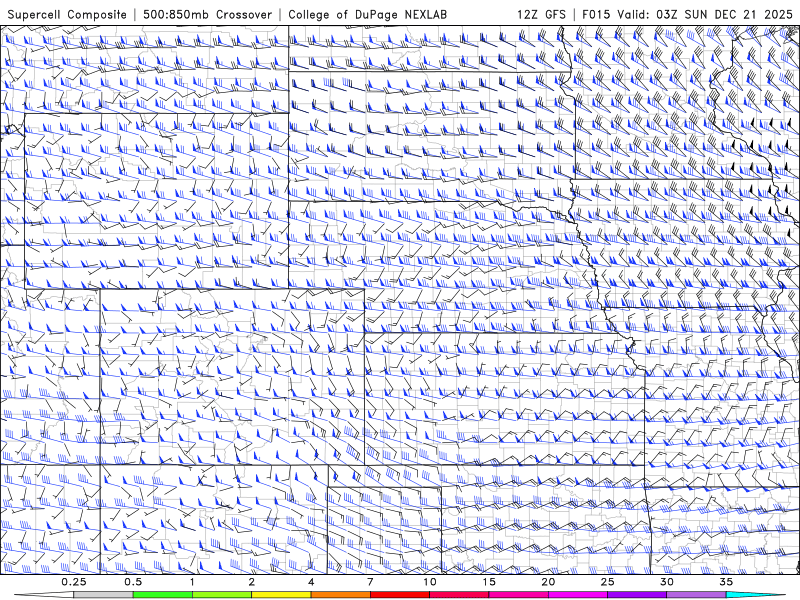Click the legend value 7
The image size is (800, 600).
[x=370, y=582]
